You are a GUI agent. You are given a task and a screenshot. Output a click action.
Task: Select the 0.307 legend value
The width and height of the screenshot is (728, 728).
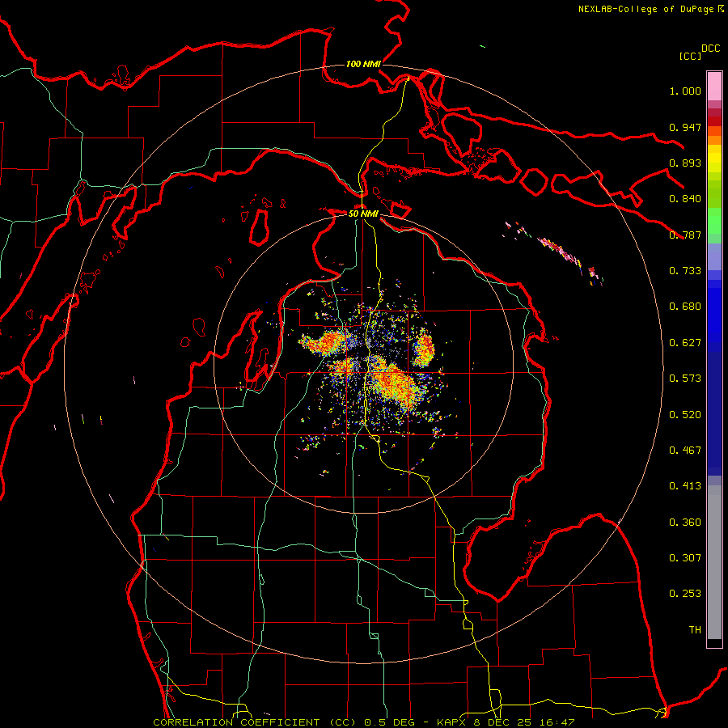tap(685, 558)
